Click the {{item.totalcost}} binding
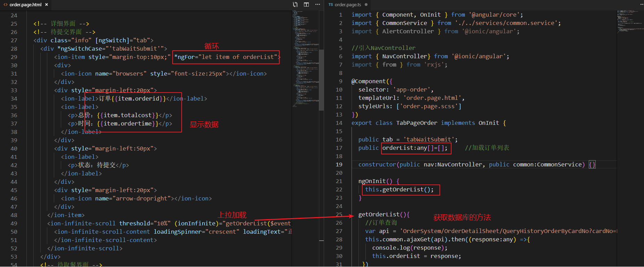Screen dimensions: 644x267 point(128,115)
